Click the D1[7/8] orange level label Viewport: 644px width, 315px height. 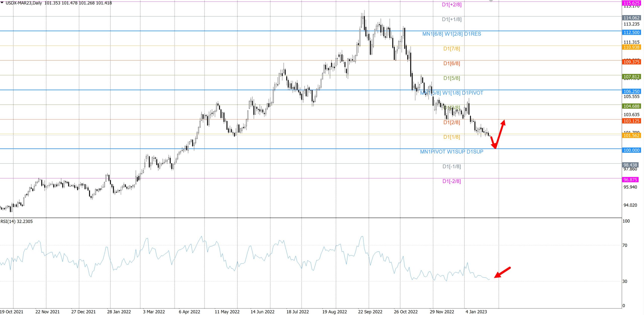click(x=452, y=49)
